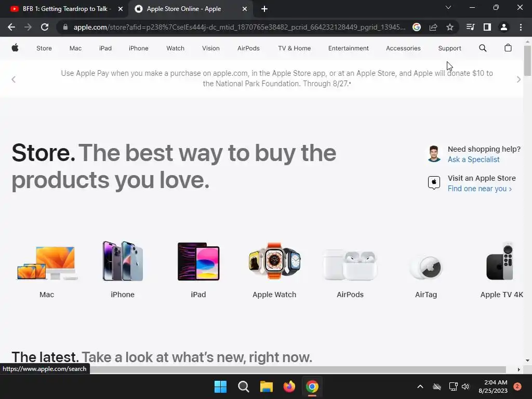Viewport: 532px width, 399px height.
Task: Close the BFB 1 YouTube tab
Action: 120,9
